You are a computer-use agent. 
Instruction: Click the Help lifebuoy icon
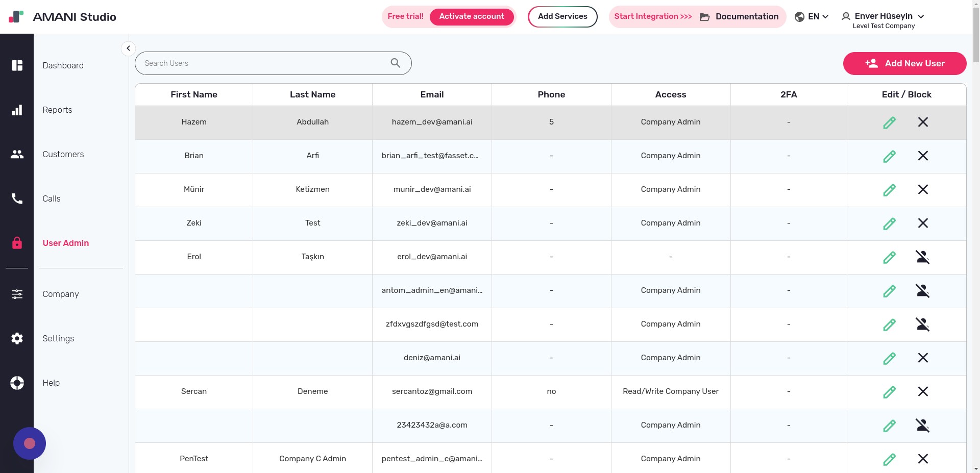point(17,383)
